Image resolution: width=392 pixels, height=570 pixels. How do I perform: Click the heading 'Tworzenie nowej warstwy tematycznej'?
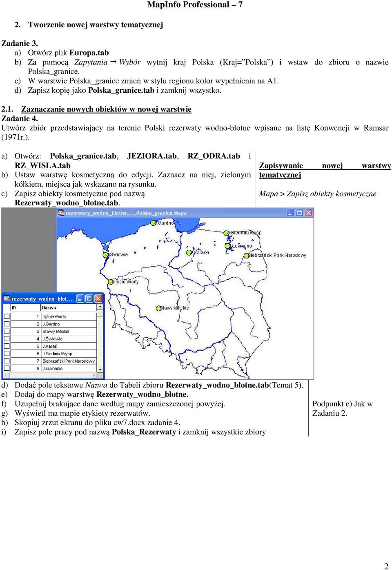coord(96,24)
